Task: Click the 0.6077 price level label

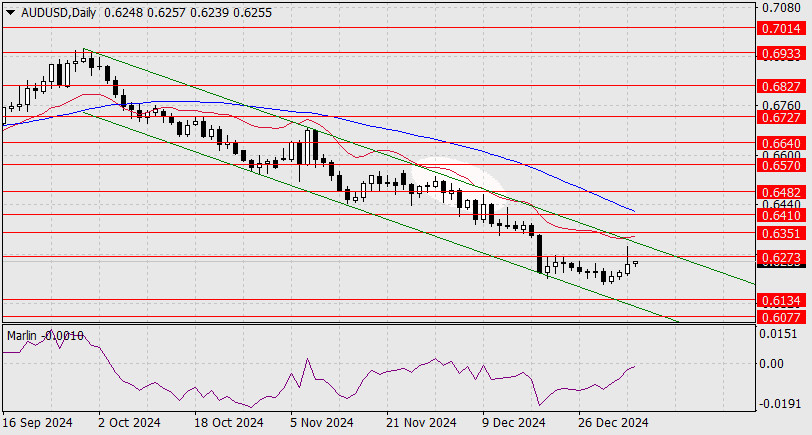Action: 781,316
